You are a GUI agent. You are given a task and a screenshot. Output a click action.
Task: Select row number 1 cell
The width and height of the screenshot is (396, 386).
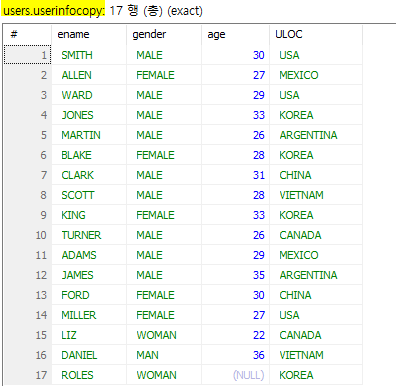tap(27, 55)
